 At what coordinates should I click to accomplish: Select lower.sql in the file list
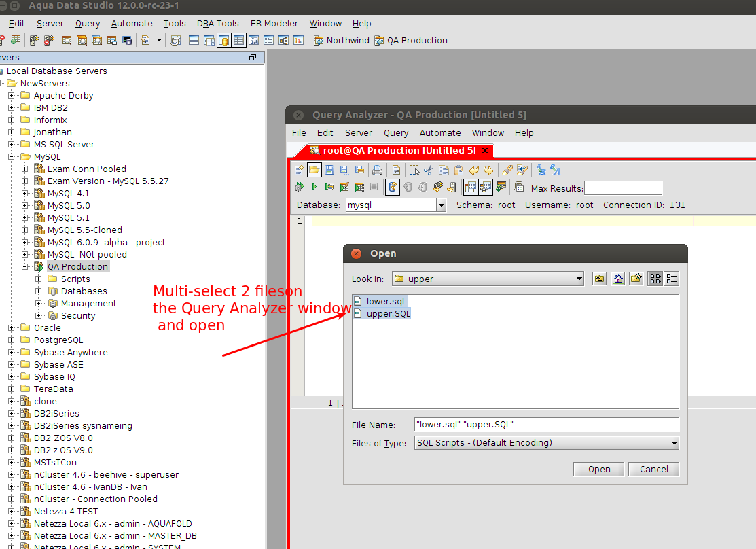(x=380, y=302)
